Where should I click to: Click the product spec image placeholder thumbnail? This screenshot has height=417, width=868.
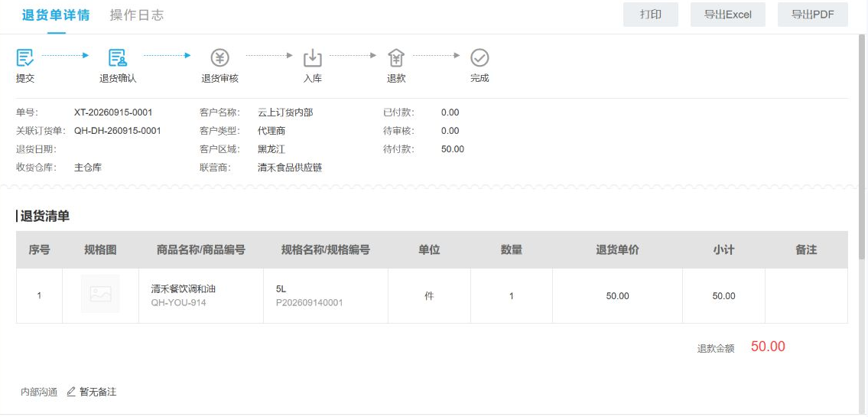pos(100,294)
